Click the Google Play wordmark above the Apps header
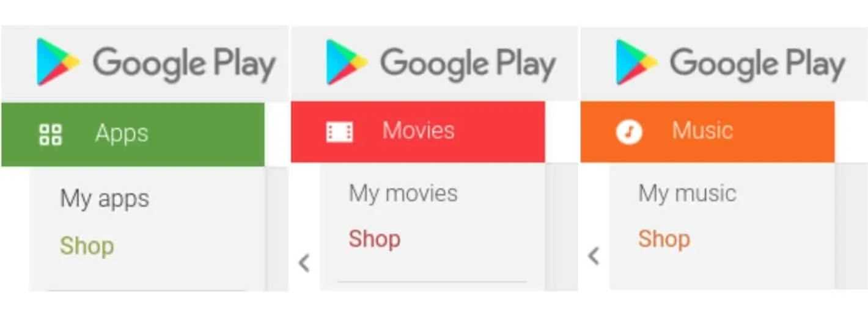Screen dimensions: 868x309 click(x=184, y=64)
